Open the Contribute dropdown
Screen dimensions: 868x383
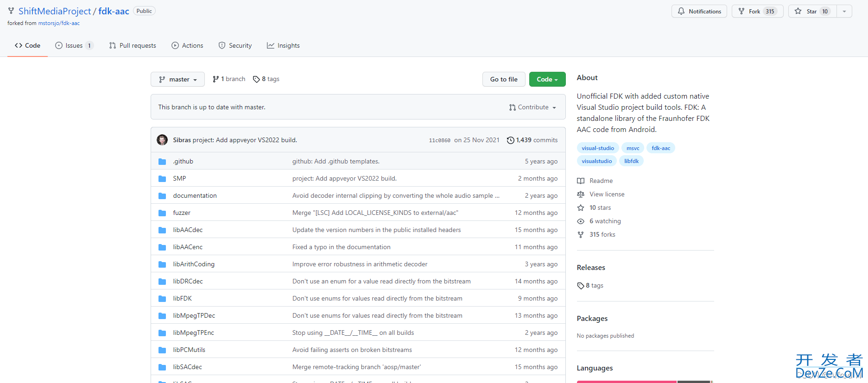532,107
